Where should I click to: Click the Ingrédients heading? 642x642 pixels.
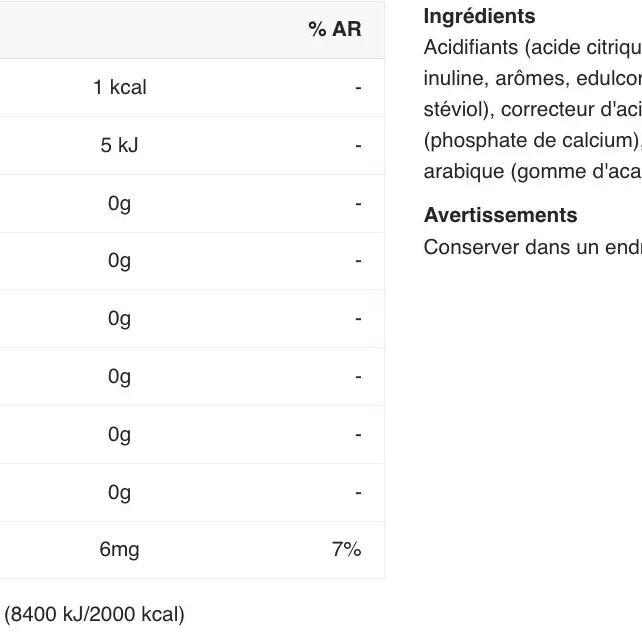(x=479, y=16)
